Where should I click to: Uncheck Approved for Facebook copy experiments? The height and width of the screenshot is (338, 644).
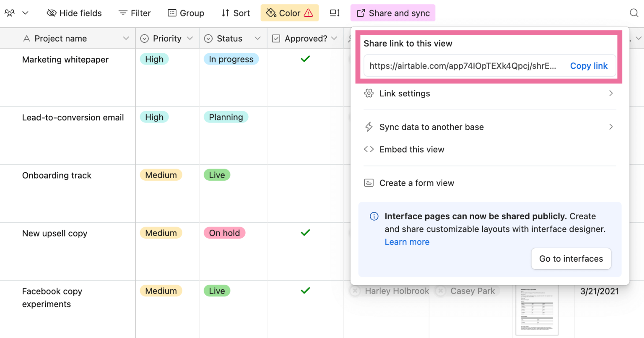pos(305,291)
